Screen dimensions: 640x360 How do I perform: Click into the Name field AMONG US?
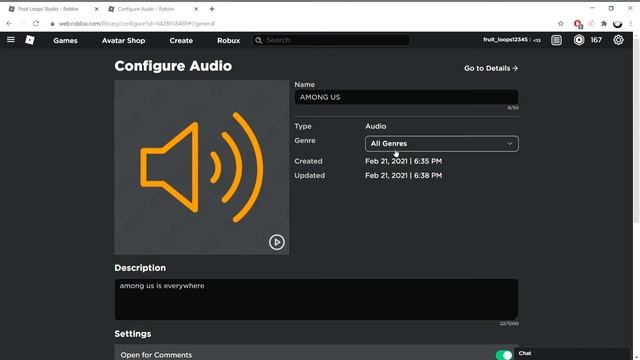click(x=406, y=97)
